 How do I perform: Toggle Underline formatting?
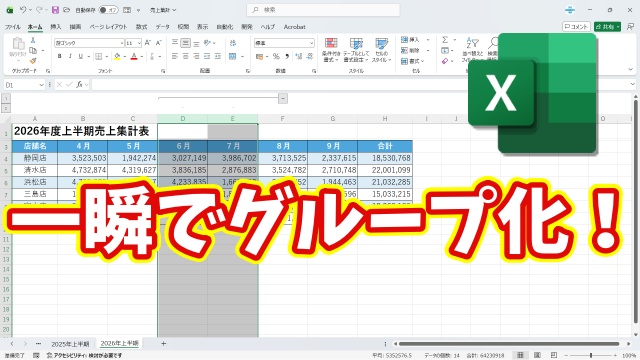pos(81,56)
